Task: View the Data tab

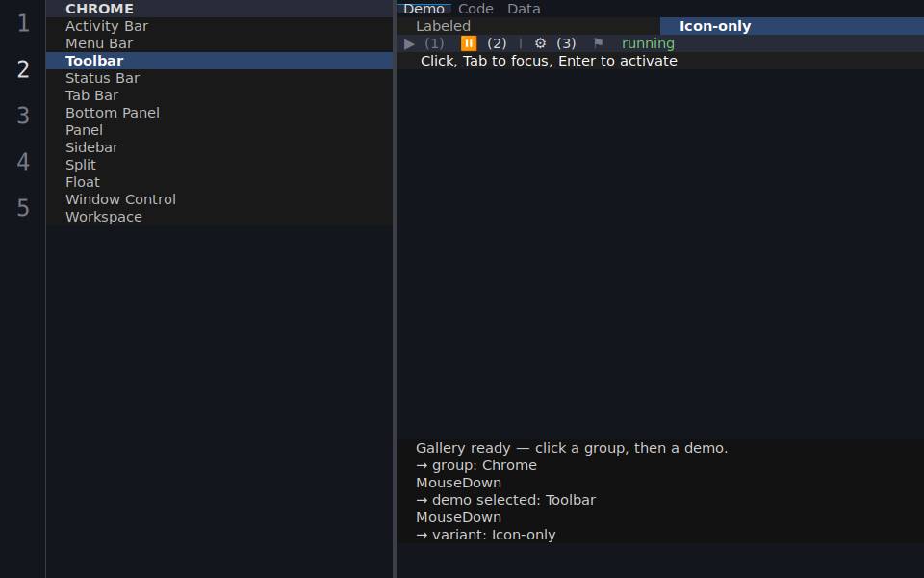Action: (x=524, y=9)
